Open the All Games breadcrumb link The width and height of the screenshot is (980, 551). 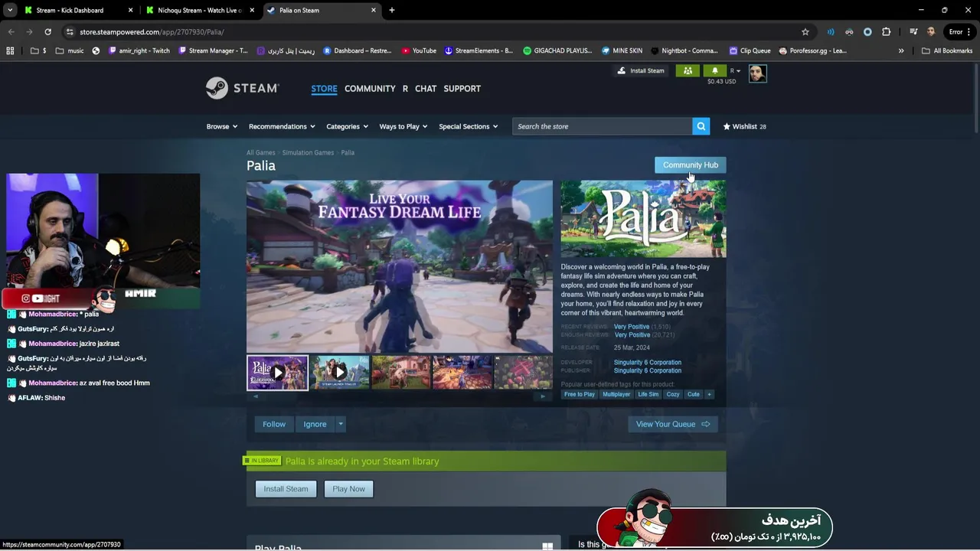[260, 153]
